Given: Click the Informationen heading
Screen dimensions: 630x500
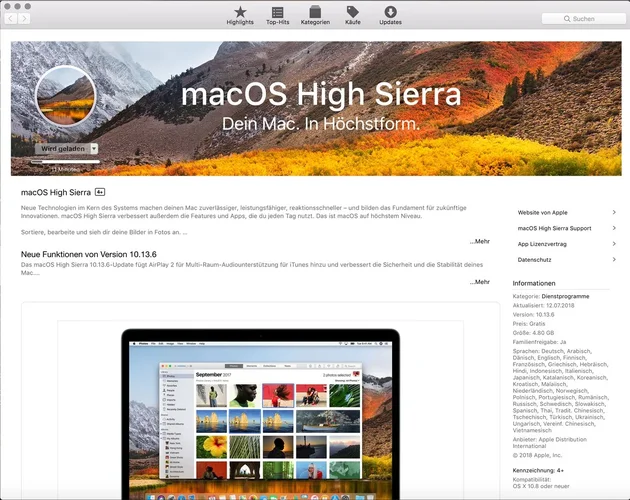Looking at the screenshot, I should [x=534, y=283].
